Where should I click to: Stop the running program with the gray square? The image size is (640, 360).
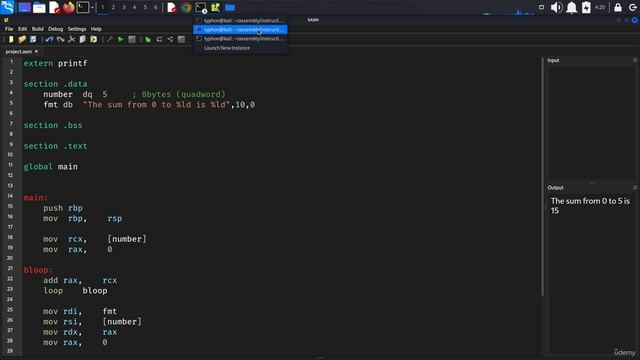131,39
